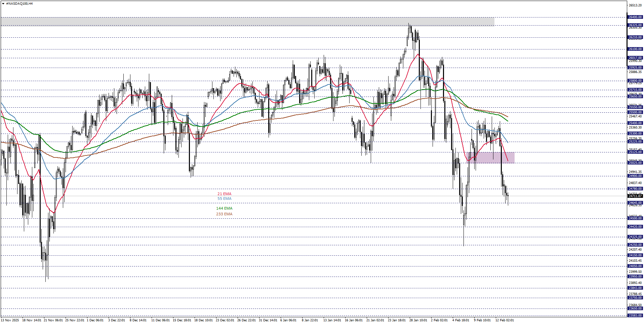Viewport: 644px width, 324px height.
Task: Select the 144 EMA legend text
Action: point(224,208)
